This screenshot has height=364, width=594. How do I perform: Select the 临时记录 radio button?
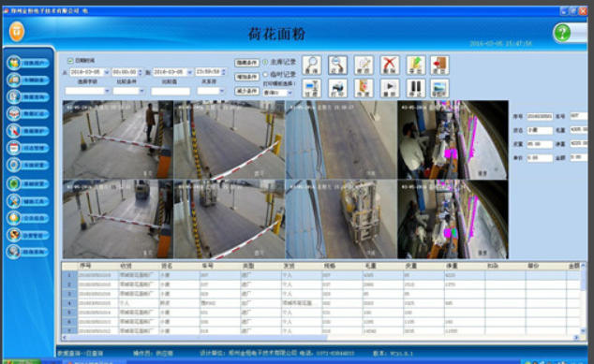(265, 74)
